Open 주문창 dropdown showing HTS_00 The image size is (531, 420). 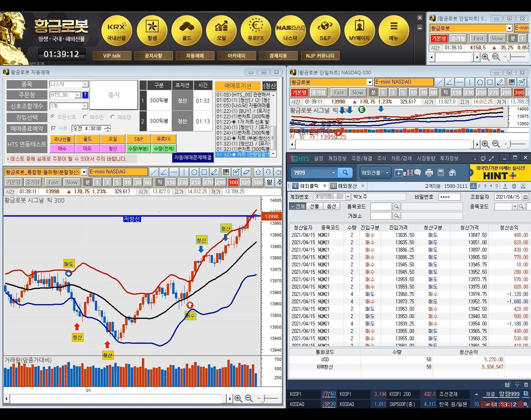(x=65, y=95)
